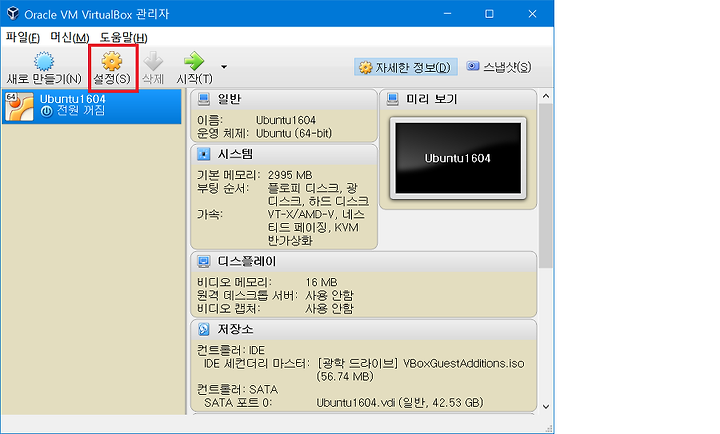Open the 디스플레이 section title link

click(x=247, y=261)
